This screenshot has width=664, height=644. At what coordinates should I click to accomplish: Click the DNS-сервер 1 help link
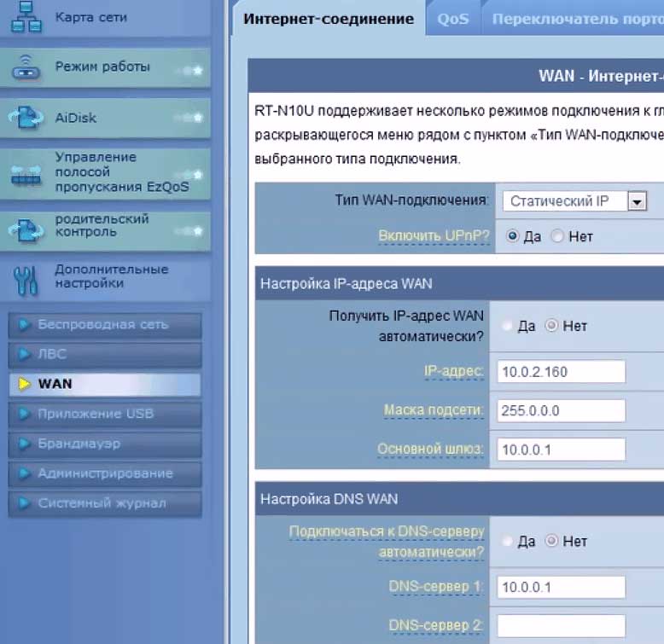click(x=435, y=587)
